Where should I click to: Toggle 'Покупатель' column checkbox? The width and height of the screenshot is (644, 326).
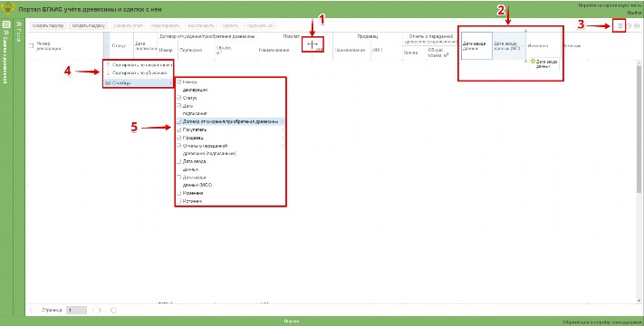(178, 129)
